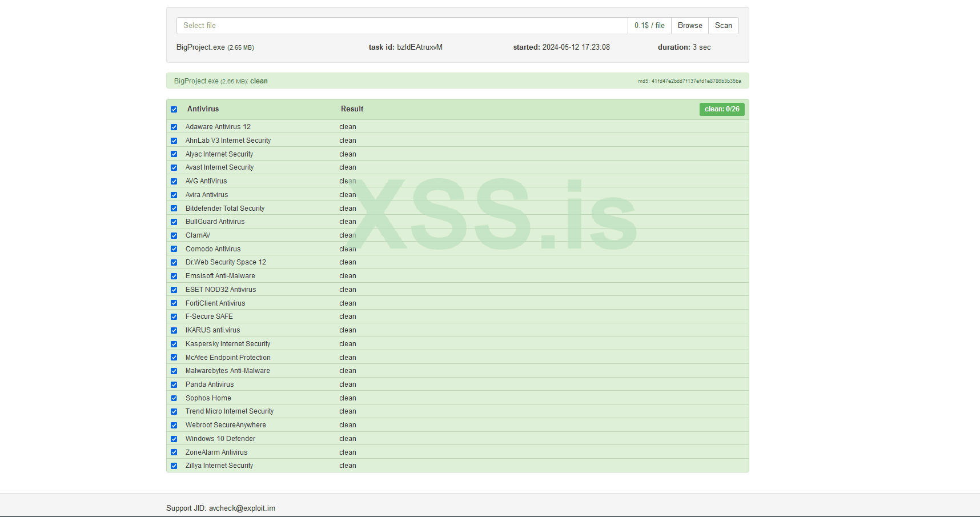
Task: Click the clean result for Adaware Antivirus 12
Action: coord(348,127)
